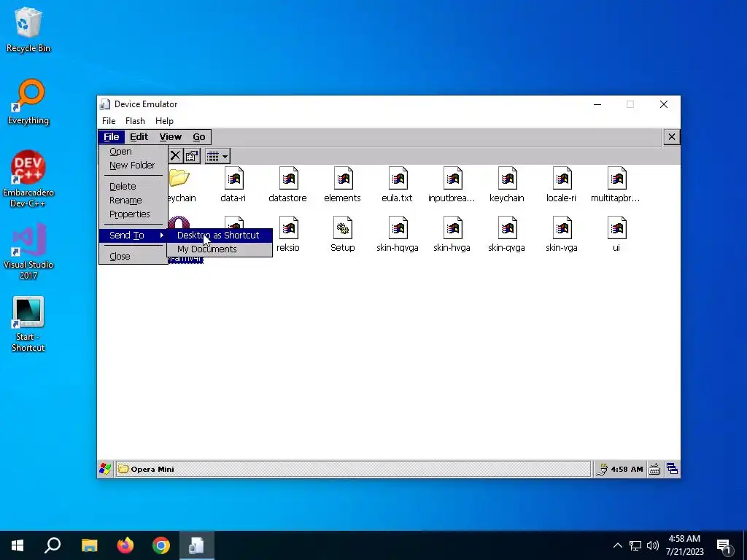Viewport: 747px width, 560px height.
Task: Click the Delete X toolbar icon
Action: click(x=175, y=156)
